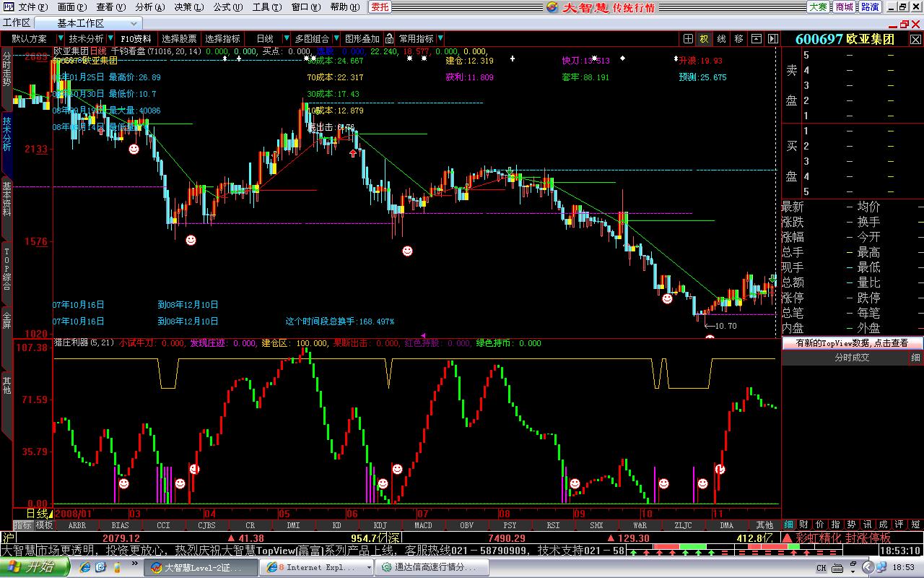Click the 商城 button
This screenshot has width=924, height=578.
[x=844, y=7]
